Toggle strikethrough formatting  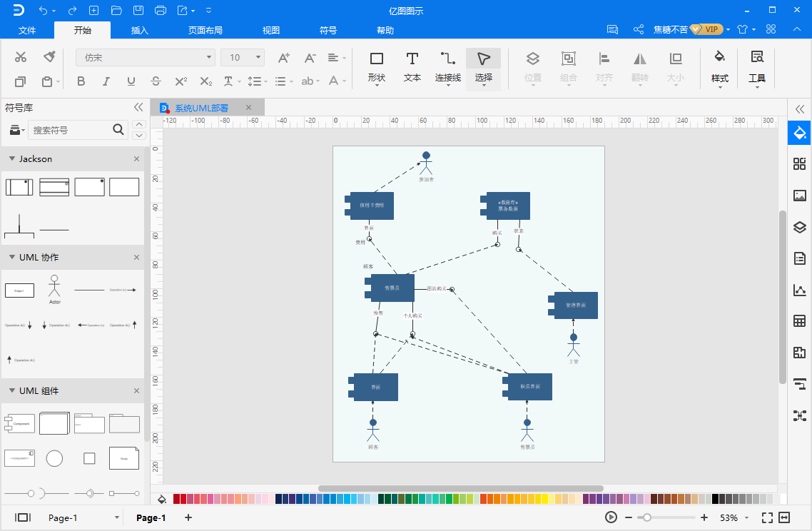pos(156,81)
